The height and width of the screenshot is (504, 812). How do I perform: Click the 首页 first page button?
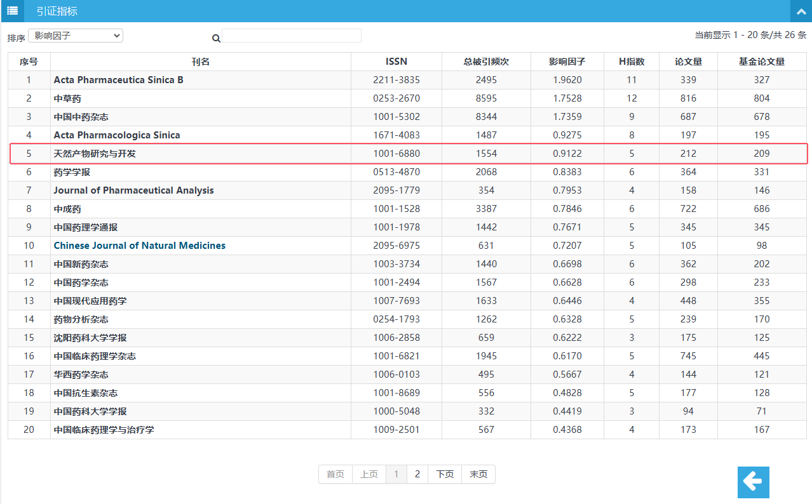335,474
